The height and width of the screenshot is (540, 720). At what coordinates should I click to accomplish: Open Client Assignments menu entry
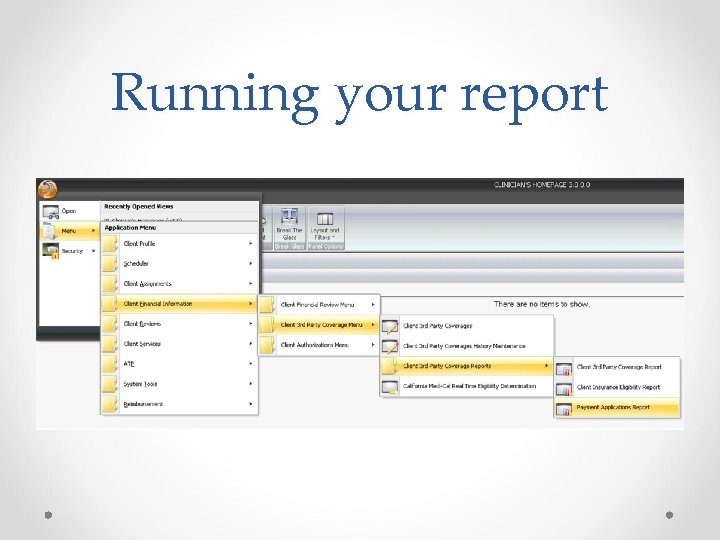tap(179, 284)
